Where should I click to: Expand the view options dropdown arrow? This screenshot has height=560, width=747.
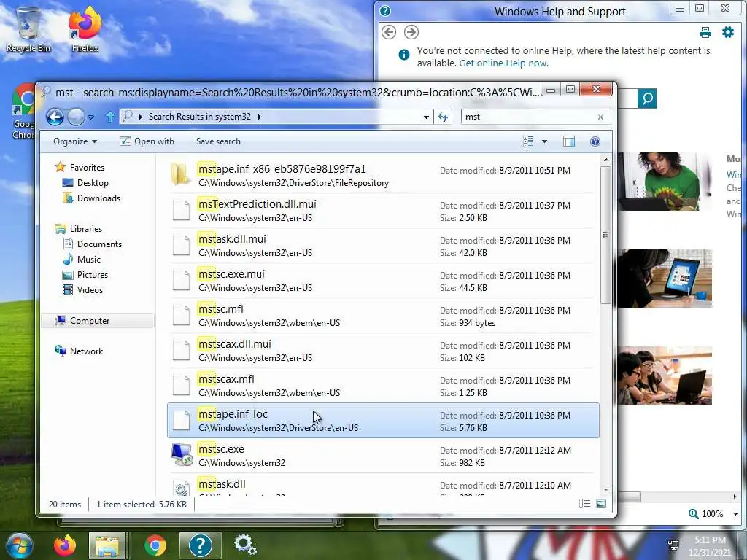coord(544,141)
